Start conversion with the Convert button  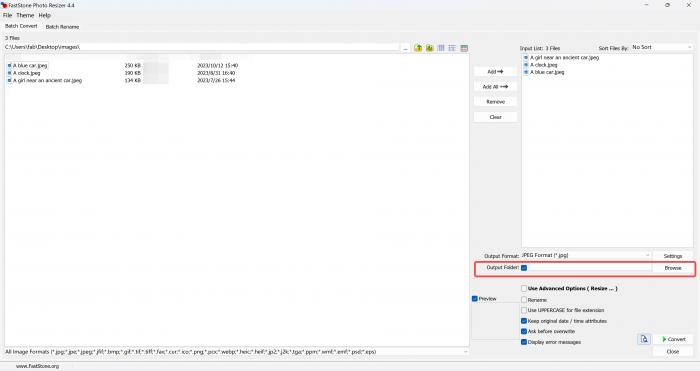[673, 339]
